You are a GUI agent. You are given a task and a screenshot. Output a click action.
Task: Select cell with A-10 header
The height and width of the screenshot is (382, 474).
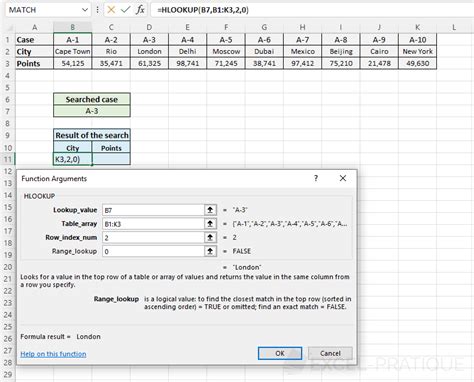coord(417,40)
